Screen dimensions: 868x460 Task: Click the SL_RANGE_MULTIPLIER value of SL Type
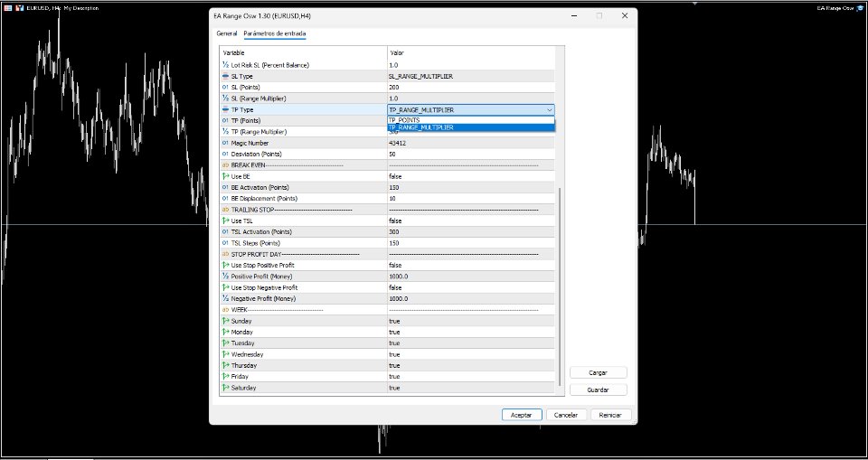tap(420, 77)
